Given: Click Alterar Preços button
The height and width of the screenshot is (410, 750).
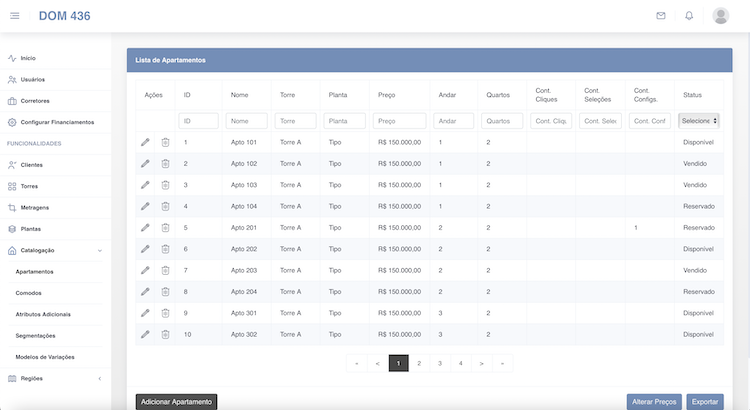Looking at the screenshot, I should click(654, 402).
